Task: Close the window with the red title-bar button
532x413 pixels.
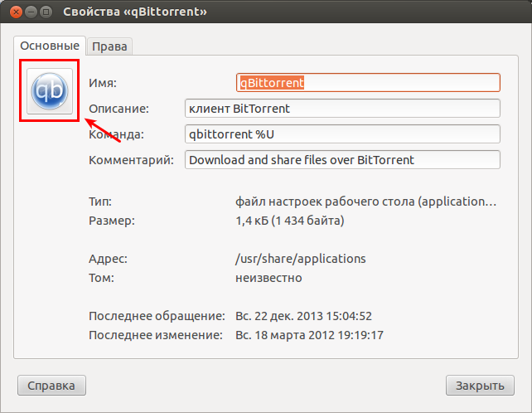Action: (x=16, y=12)
